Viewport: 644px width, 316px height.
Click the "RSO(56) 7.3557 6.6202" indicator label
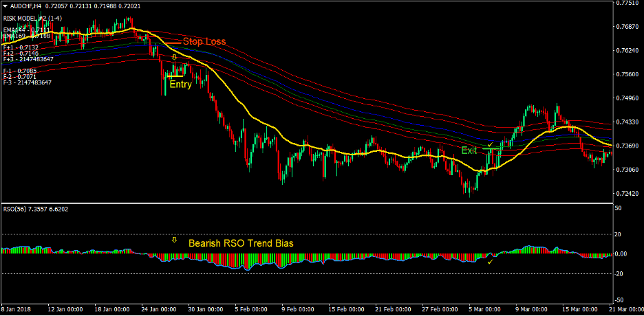click(x=35, y=209)
